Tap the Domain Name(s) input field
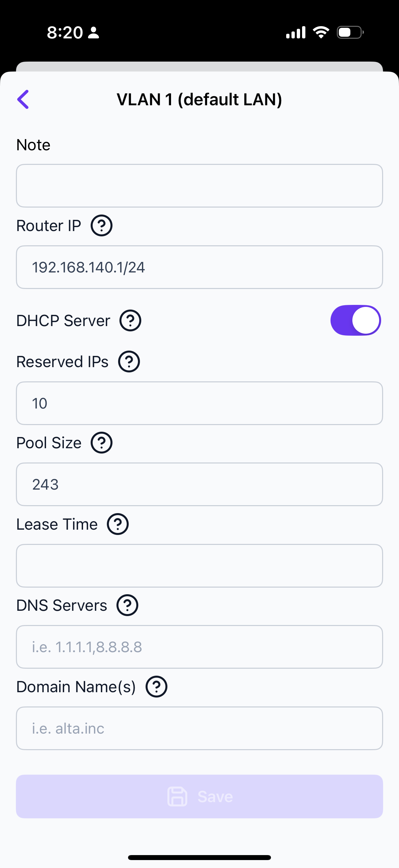Viewport: 399px width, 868px height. tap(199, 728)
